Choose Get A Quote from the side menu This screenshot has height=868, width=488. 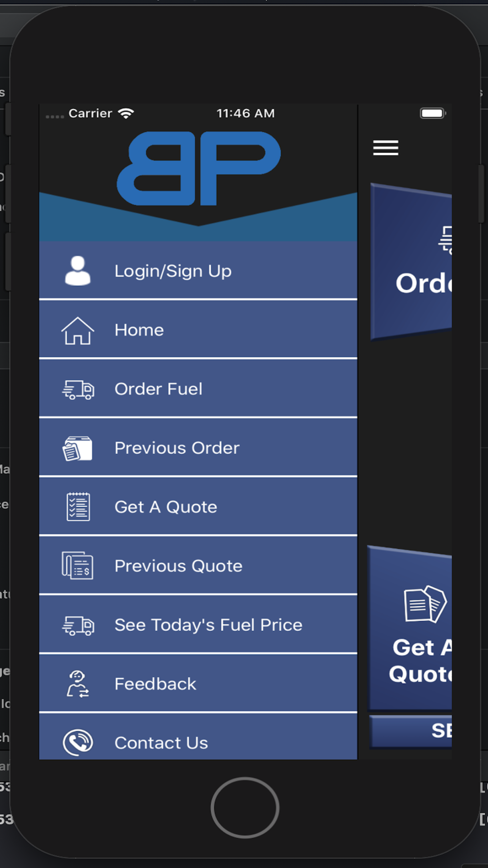(x=198, y=507)
